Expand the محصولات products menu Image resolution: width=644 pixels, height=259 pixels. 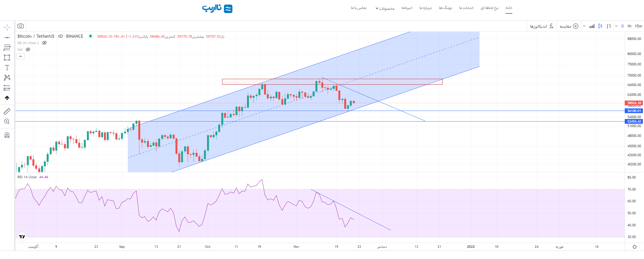point(385,8)
